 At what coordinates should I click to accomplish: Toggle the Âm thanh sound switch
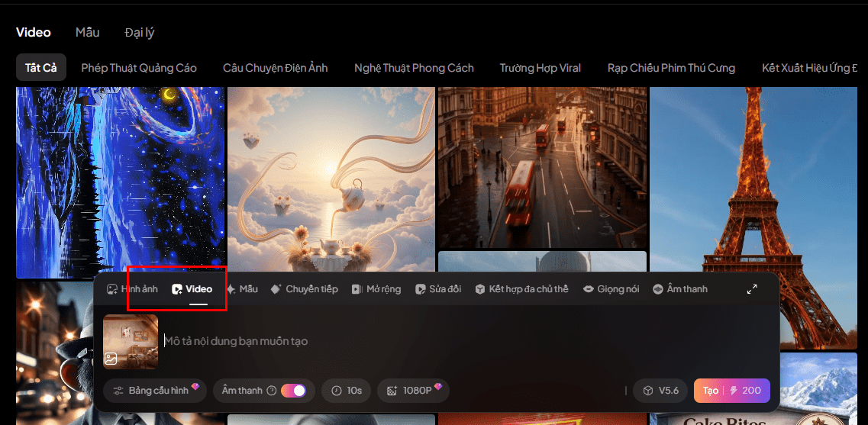293,390
